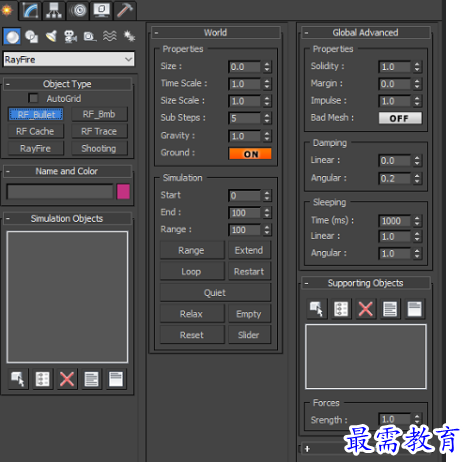Click the Sub Steps spinner arrows
Screen dimensions: 468x471
(267, 118)
